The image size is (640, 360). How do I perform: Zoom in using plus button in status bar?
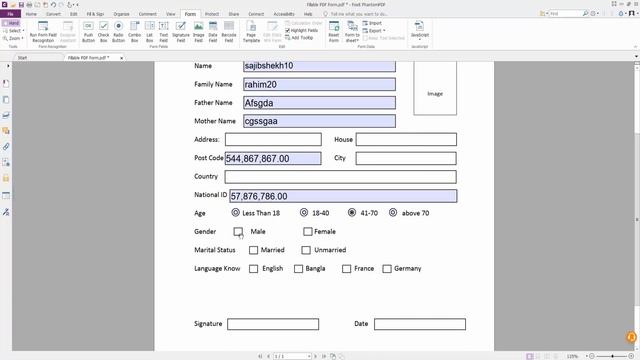coord(631,356)
